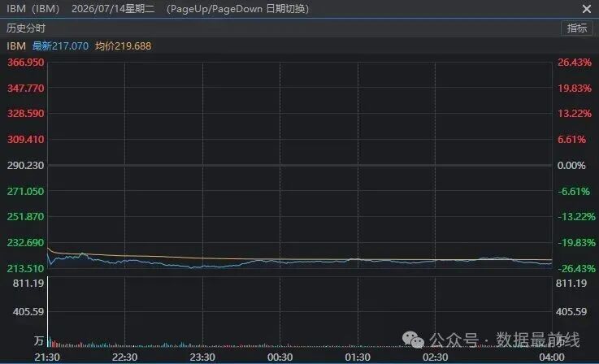This screenshot has width=599, height=364.
Task: Click price axis label 366.950
Action: point(25,63)
